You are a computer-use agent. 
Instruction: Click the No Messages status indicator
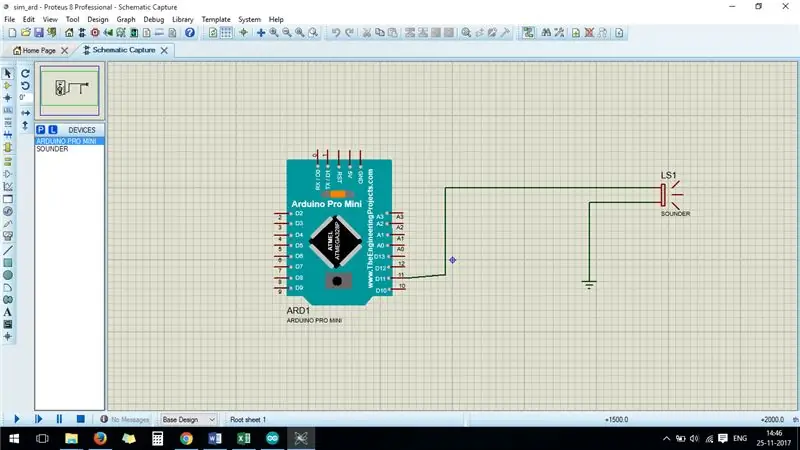pyautogui.click(x=125, y=419)
